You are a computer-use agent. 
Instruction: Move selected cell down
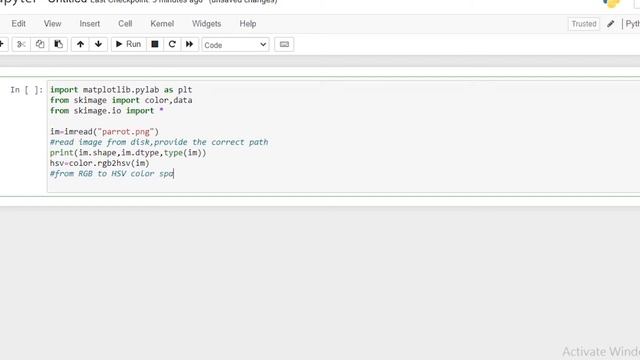pyautogui.click(x=98, y=44)
